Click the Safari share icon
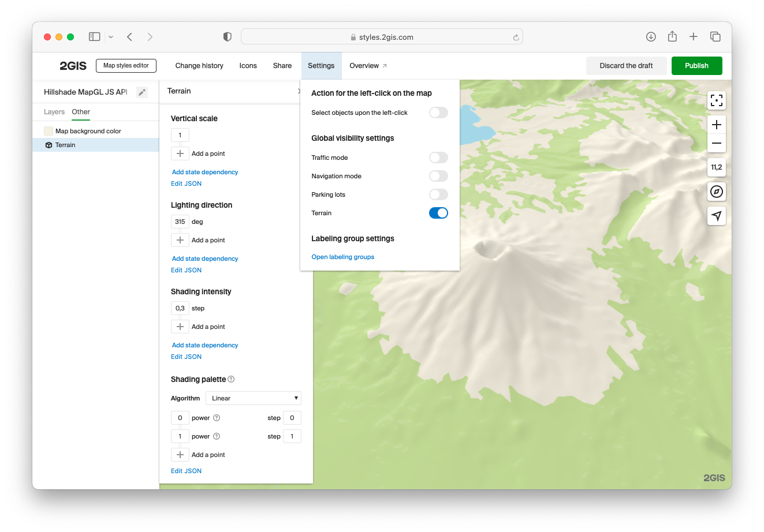The image size is (764, 532). point(672,37)
